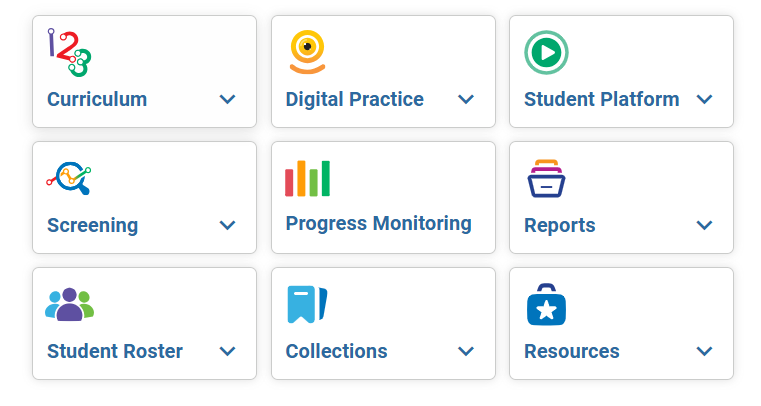Viewport: 761px width, 406px height.
Task: Click the bar chart Progress Monitoring icon
Action: [x=307, y=179]
